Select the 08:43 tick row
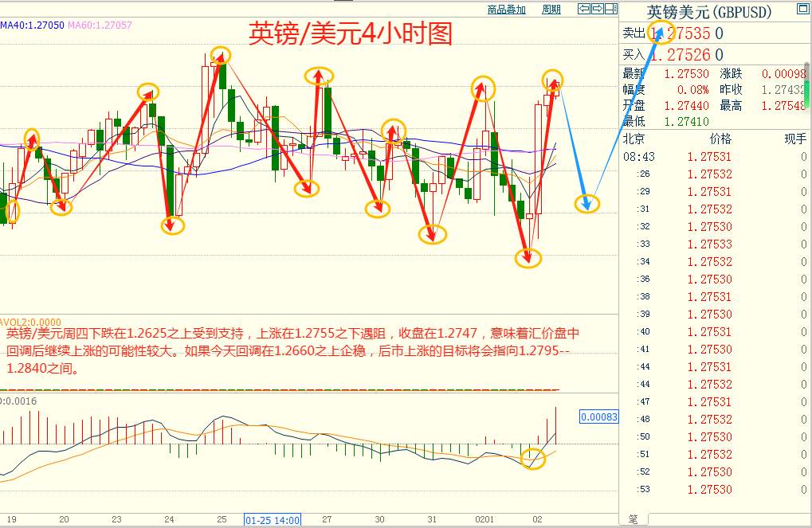The height and width of the screenshot is (528, 812). (x=715, y=157)
